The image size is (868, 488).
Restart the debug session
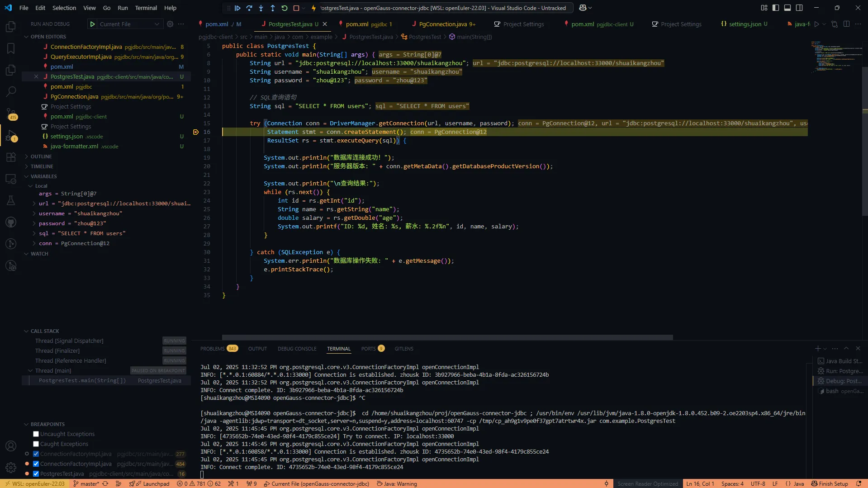284,8
